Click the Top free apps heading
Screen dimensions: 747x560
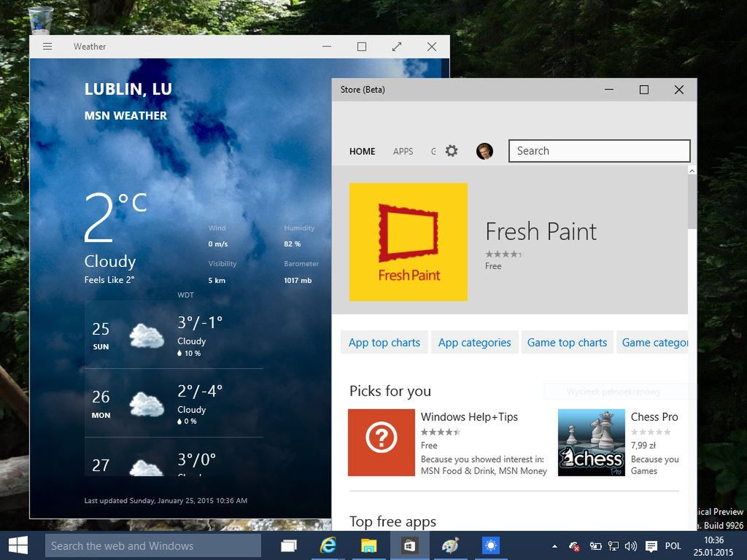[392, 521]
